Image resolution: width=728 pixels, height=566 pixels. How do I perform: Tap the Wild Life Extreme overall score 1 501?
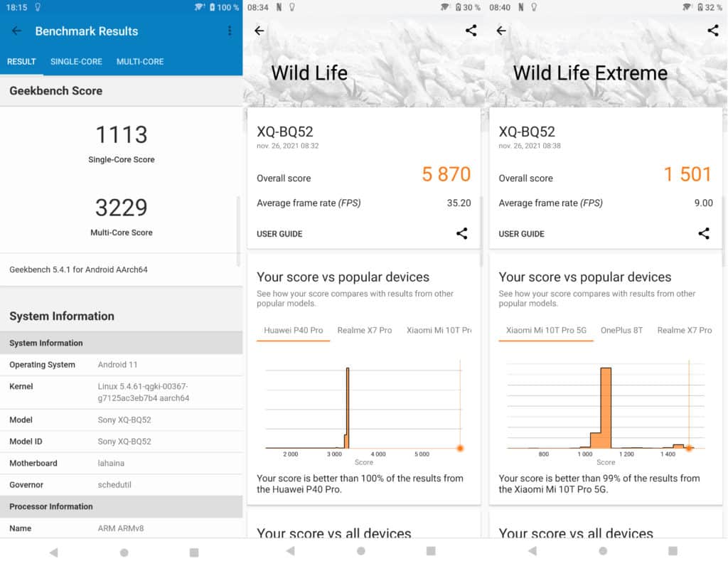[687, 175]
